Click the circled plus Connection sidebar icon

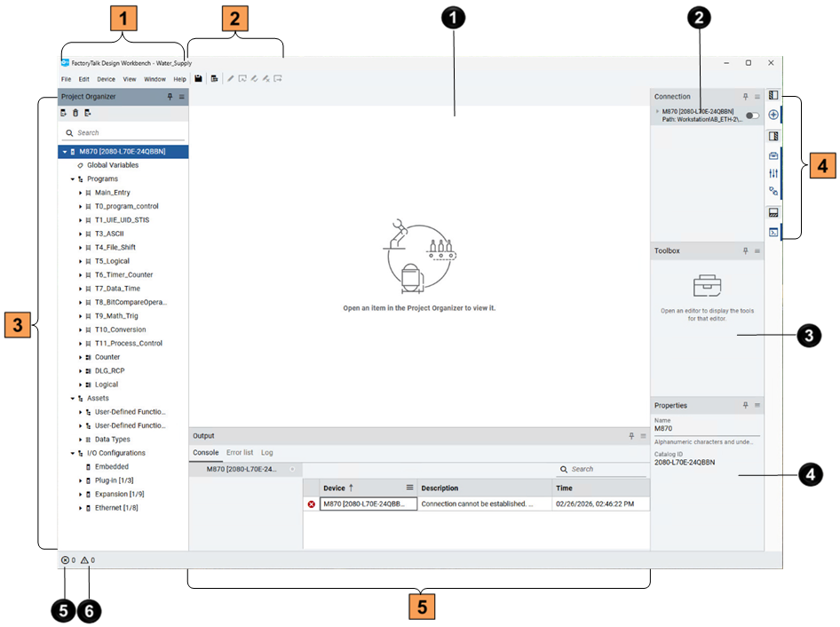(773, 115)
